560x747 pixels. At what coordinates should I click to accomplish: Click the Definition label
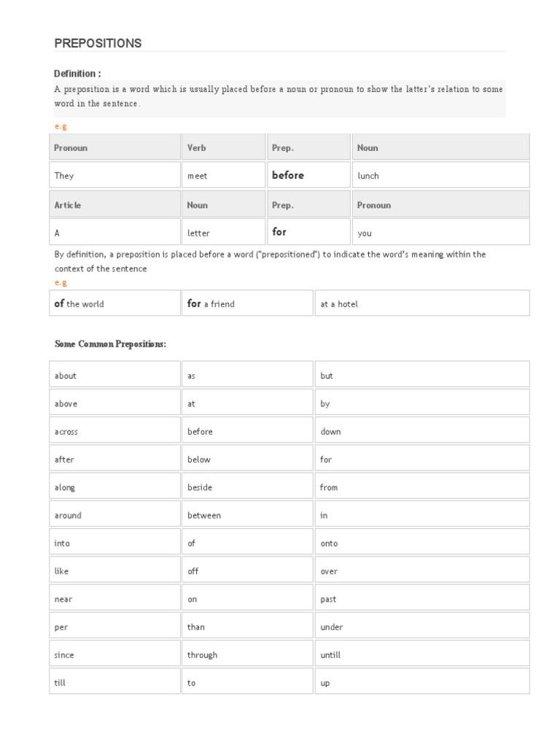[x=77, y=74]
